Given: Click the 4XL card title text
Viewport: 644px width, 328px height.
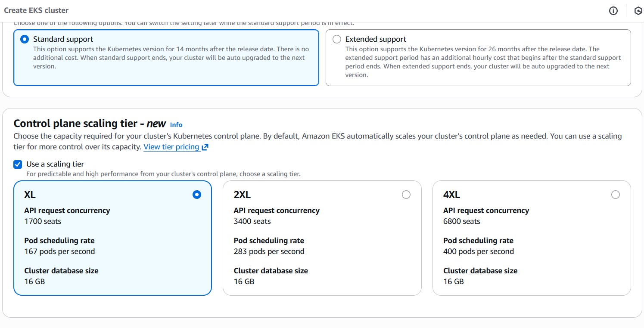Looking at the screenshot, I should pos(451,195).
